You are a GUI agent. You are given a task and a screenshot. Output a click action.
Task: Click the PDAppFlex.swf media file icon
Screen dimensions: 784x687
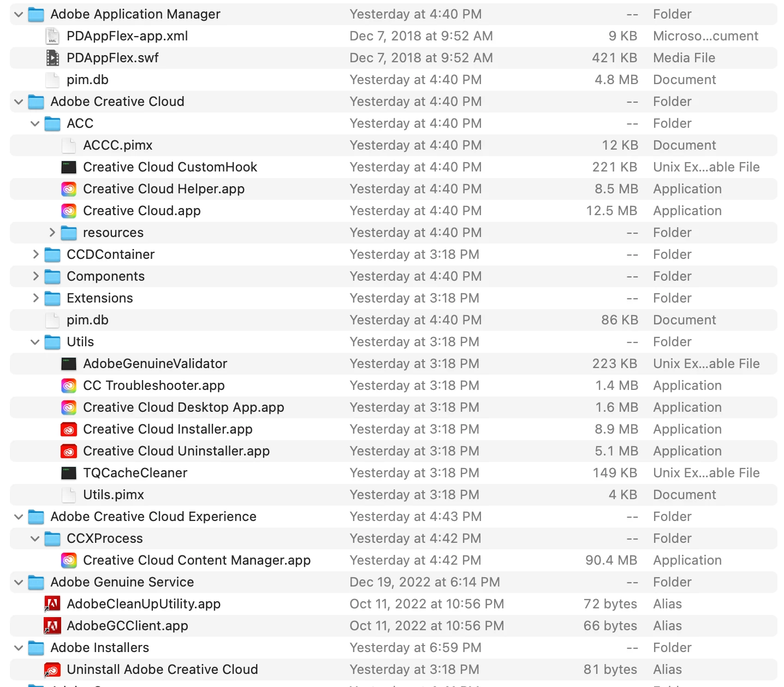coord(52,58)
